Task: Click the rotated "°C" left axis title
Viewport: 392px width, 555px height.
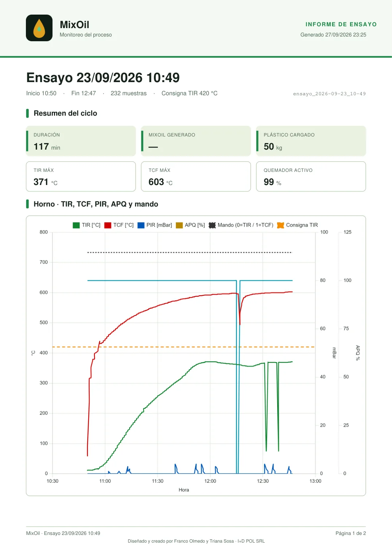Action: coord(33,353)
